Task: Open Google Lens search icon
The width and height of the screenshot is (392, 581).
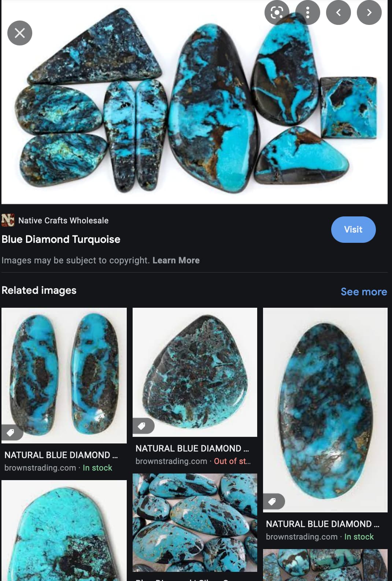Action: point(277,12)
